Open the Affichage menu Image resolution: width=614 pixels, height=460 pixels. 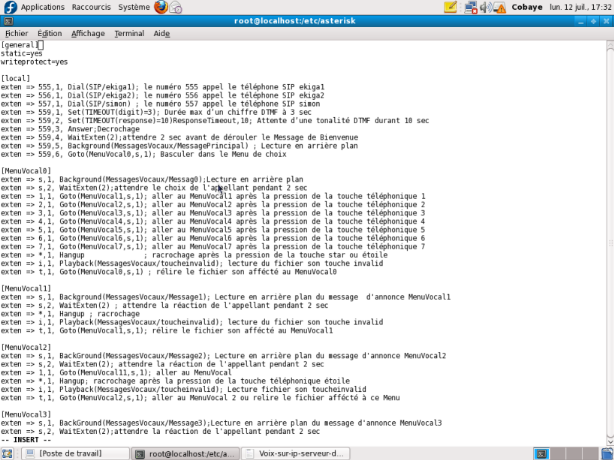(x=88, y=33)
